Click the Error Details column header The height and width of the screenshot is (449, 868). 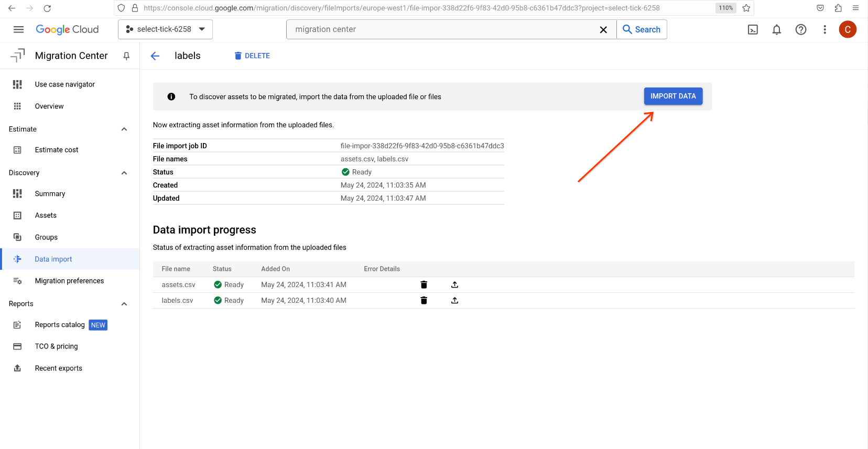point(382,269)
